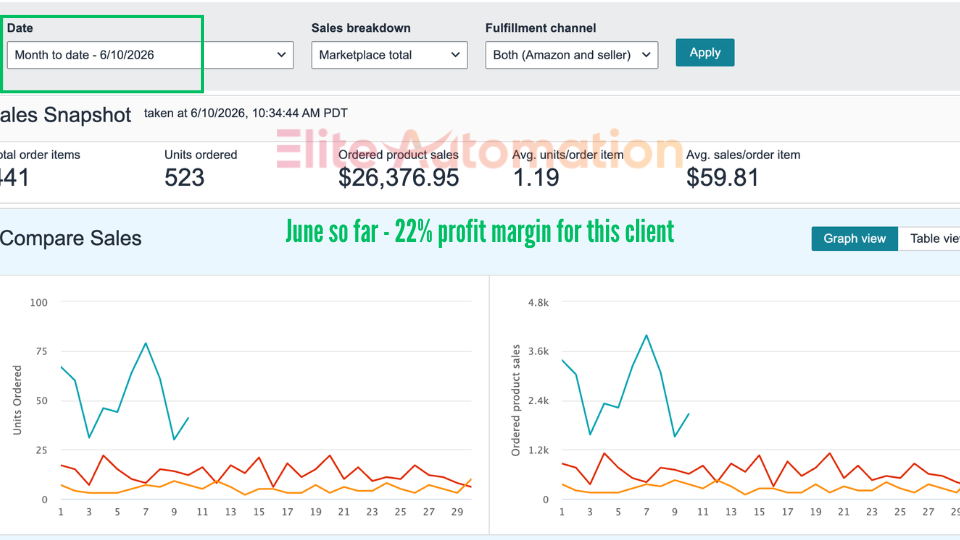Select the Avg. sales/order item value $59.81
Viewport: 960px width, 540px height.
click(722, 178)
